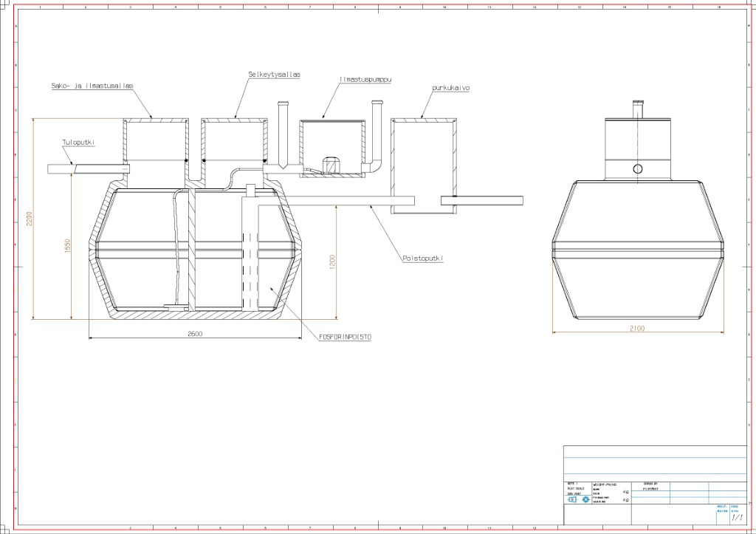Viewport: 756px width, 534px height.
Task: Select the Sako- ja ilmastusallas label
Action: [92, 86]
